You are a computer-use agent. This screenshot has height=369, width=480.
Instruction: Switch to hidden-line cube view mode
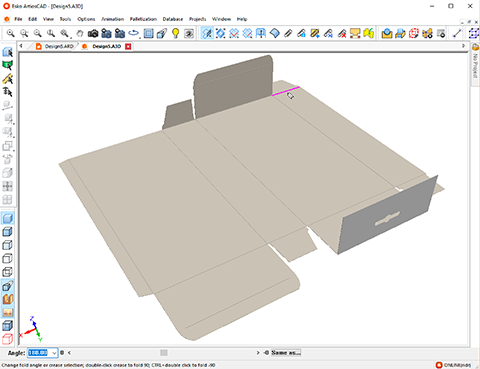tap(8, 258)
